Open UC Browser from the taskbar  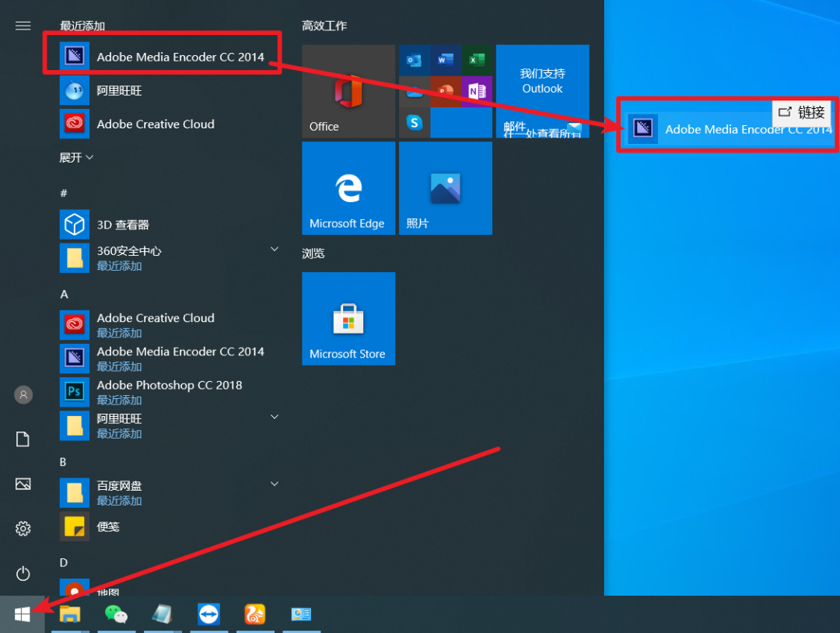click(255, 614)
